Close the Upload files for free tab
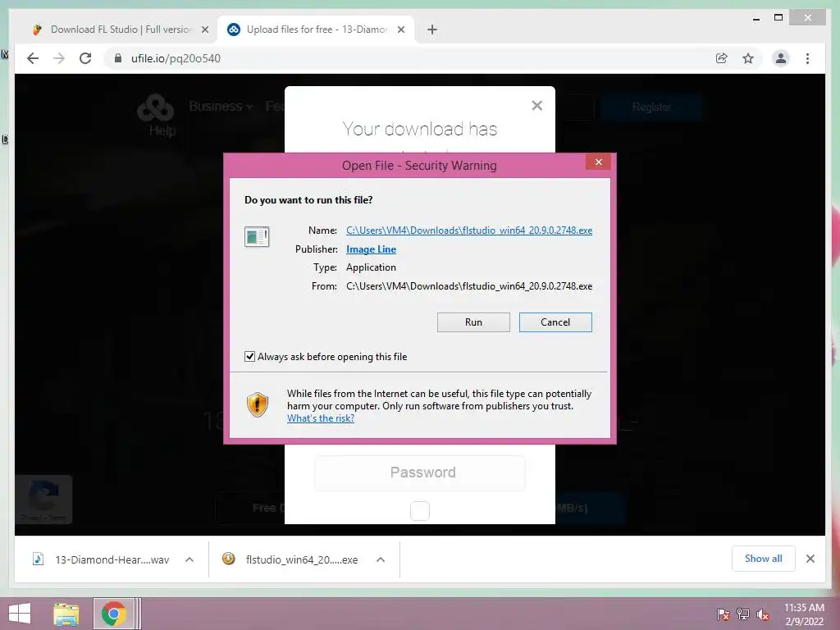This screenshot has height=630, width=840. tap(400, 30)
